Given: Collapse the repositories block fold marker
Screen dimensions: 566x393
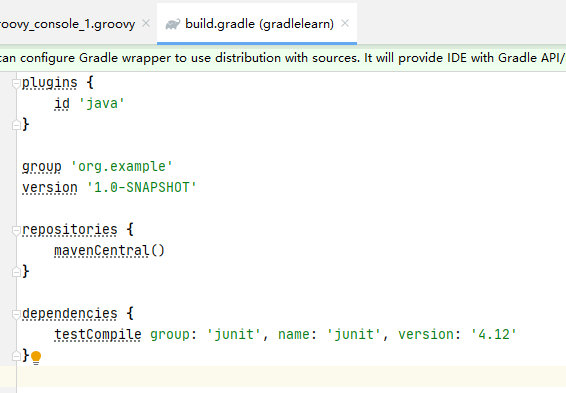Looking at the screenshot, I should pyautogui.click(x=16, y=230).
